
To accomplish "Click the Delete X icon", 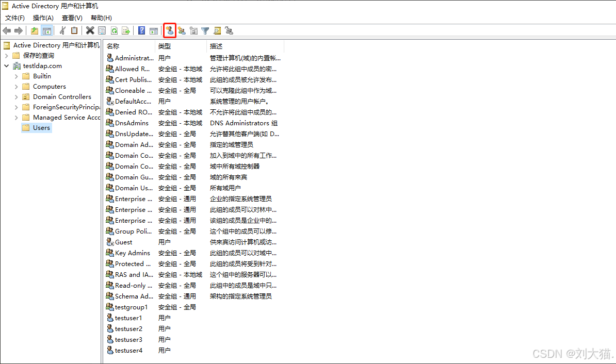I will tap(90, 30).
